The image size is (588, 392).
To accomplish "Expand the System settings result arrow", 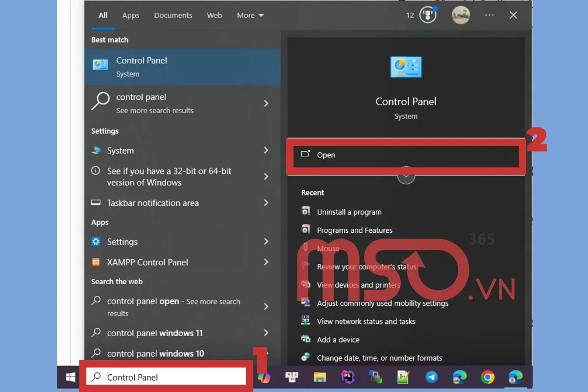I will pyautogui.click(x=266, y=150).
